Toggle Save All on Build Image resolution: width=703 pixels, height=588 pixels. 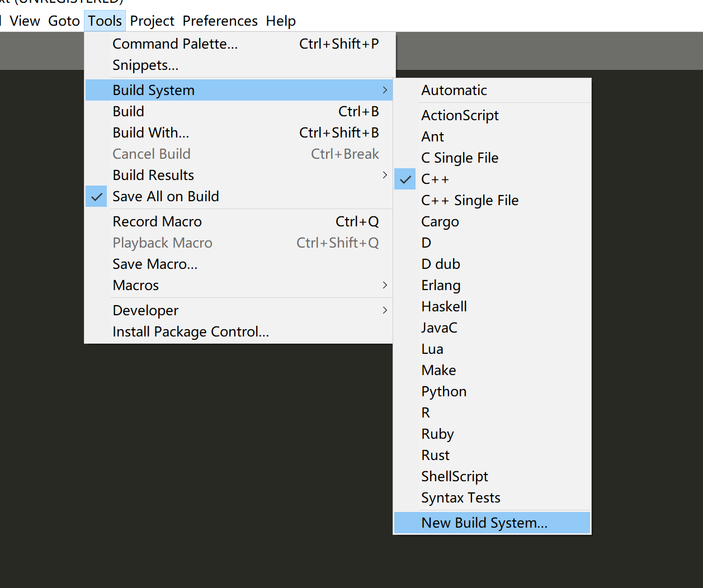166,196
